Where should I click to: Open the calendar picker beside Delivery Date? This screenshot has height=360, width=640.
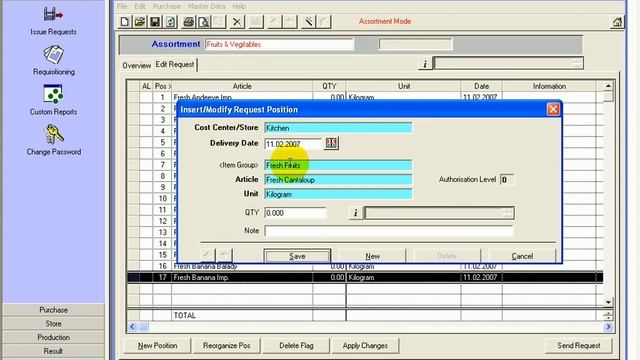(331, 143)
